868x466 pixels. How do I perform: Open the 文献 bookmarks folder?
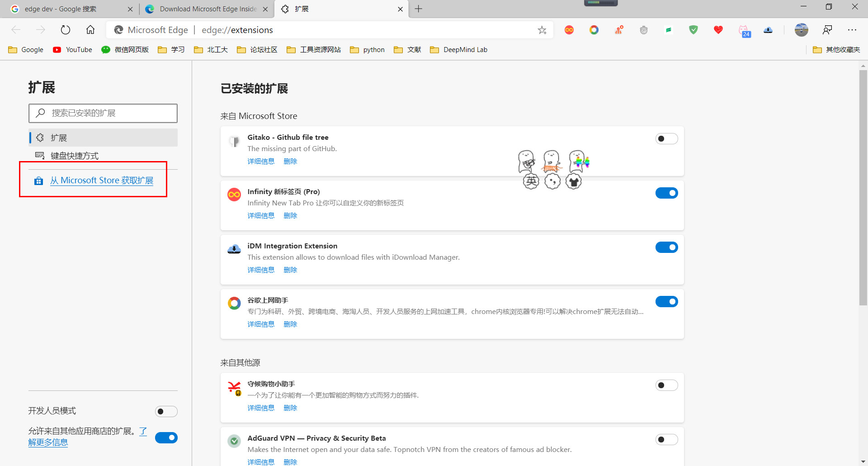click(407, 50)
